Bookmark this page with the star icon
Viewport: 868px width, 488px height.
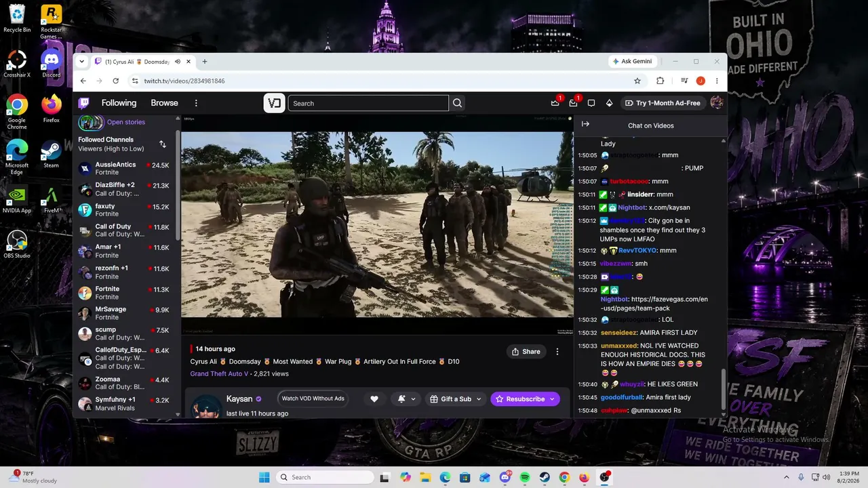coord(637,81)
